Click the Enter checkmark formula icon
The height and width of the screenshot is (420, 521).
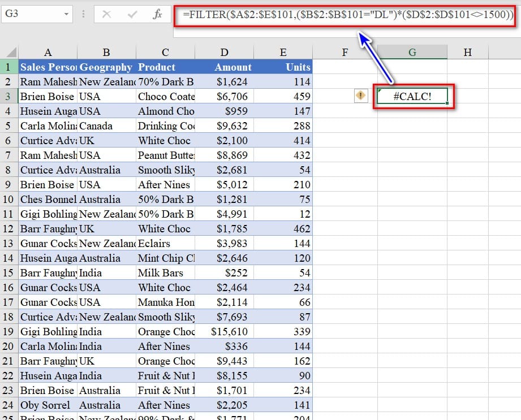(x=132, y=15)
